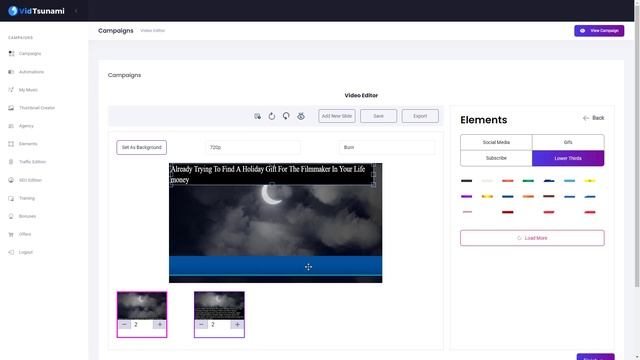Collapse the sidebar with the header arrow
This screenshot has height=360, width=640.
(76, 11)
